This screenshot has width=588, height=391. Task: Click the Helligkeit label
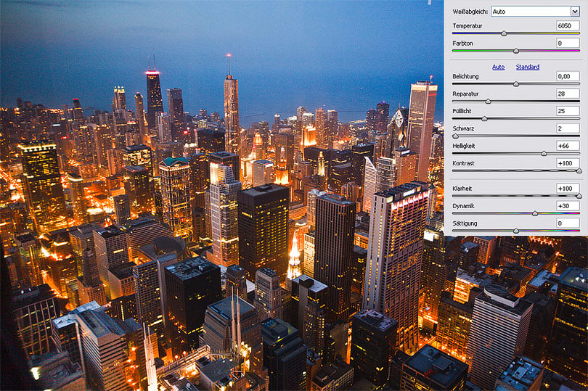pos(463,146)
